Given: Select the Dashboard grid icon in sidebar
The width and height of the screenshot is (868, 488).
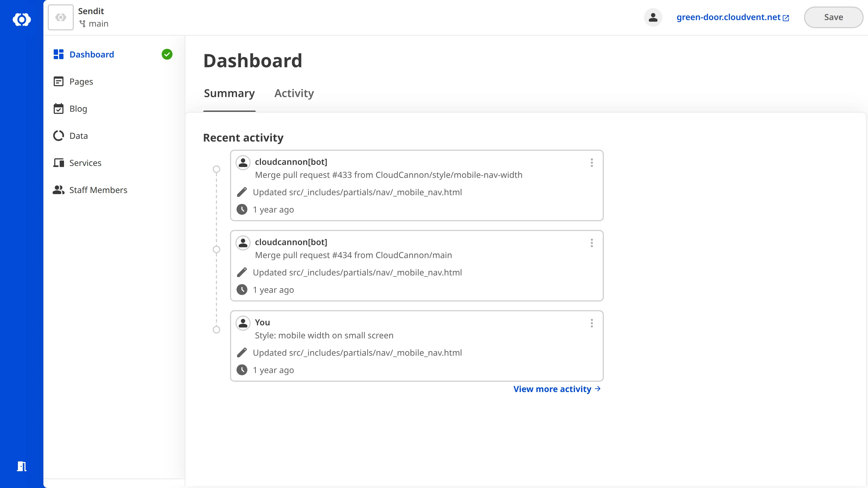Looking at the screenshot, I should click(59, 54).
